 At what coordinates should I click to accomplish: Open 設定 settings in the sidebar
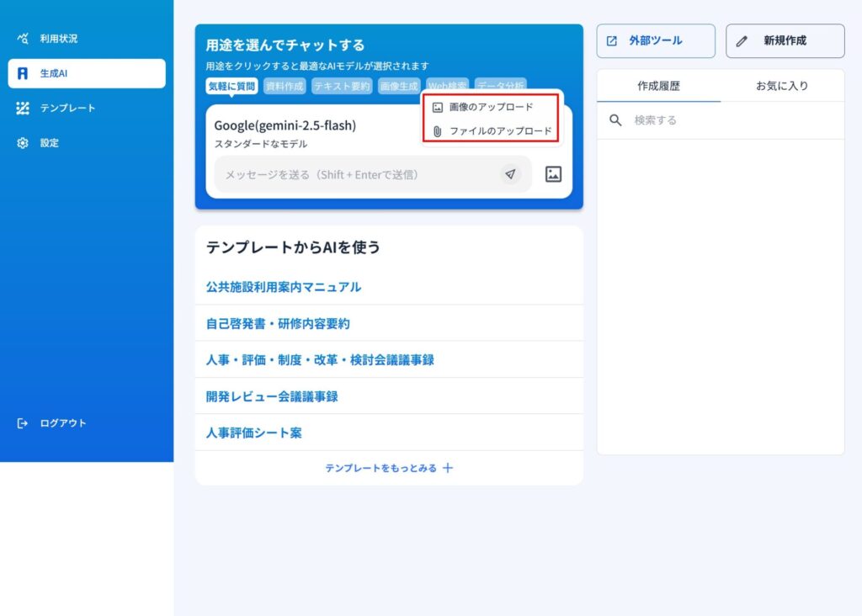click(50, 143)
